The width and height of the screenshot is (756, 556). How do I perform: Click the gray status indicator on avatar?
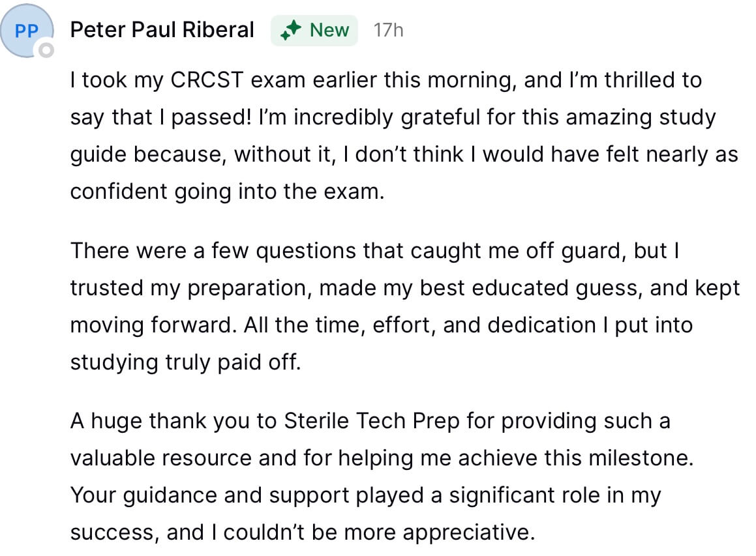pos(46,50)
